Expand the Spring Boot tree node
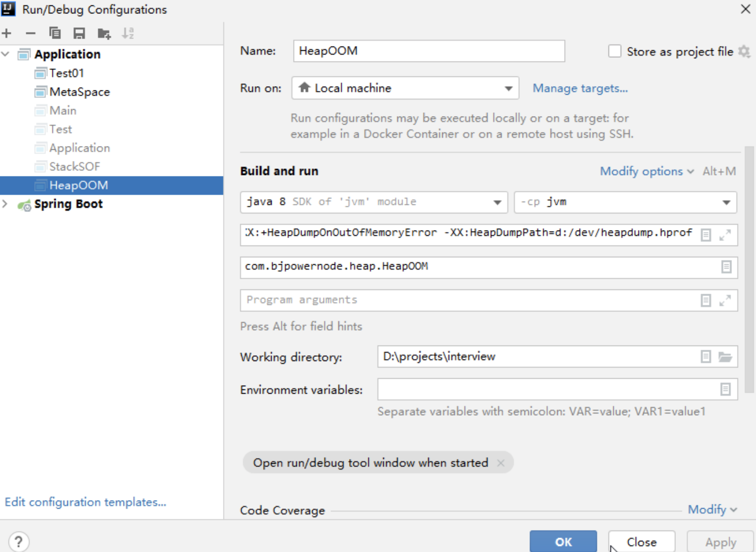This screenshot has height=552, width=756. tap(6, 204)
